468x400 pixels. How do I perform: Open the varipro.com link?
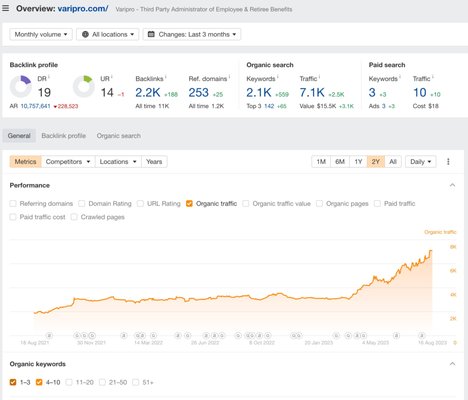tap(83, 9)
